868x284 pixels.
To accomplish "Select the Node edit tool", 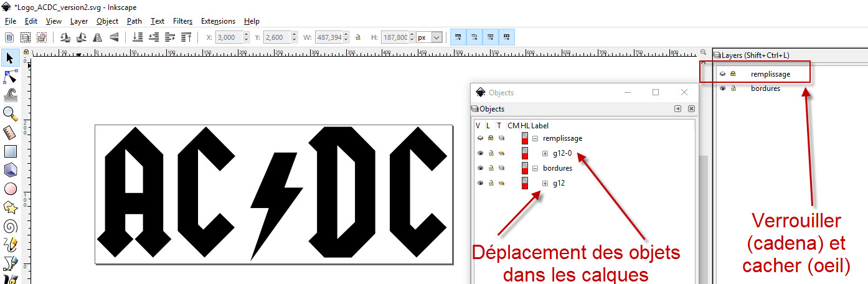I will click(10, 77).
